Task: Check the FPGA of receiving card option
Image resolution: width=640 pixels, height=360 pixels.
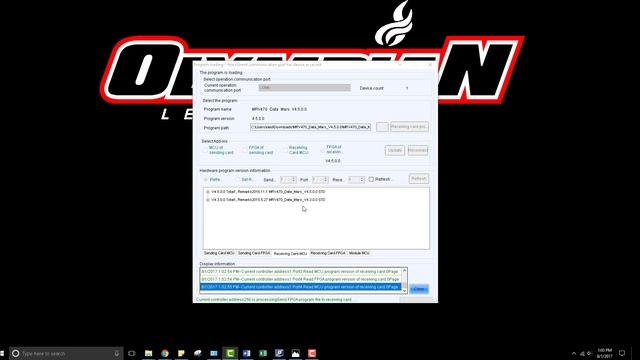Action: 322,150
